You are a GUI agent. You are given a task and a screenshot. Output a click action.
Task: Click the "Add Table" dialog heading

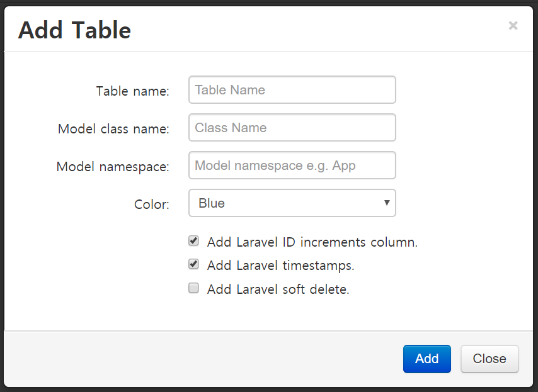[74, 30]
